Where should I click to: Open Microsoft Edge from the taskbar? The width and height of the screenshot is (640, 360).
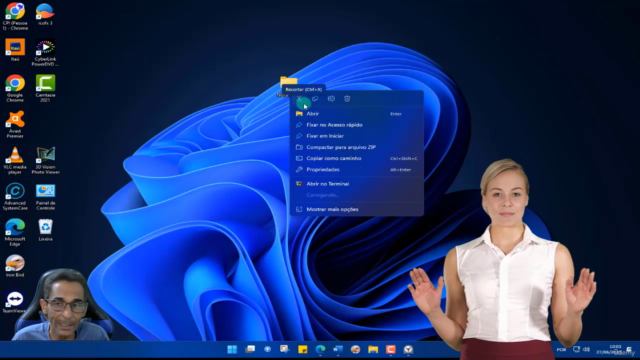coord(320,349)
